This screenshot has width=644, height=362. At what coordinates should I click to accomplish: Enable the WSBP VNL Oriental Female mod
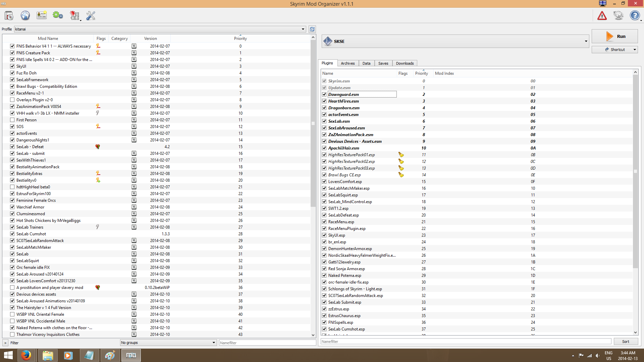(x=12, y=314)
